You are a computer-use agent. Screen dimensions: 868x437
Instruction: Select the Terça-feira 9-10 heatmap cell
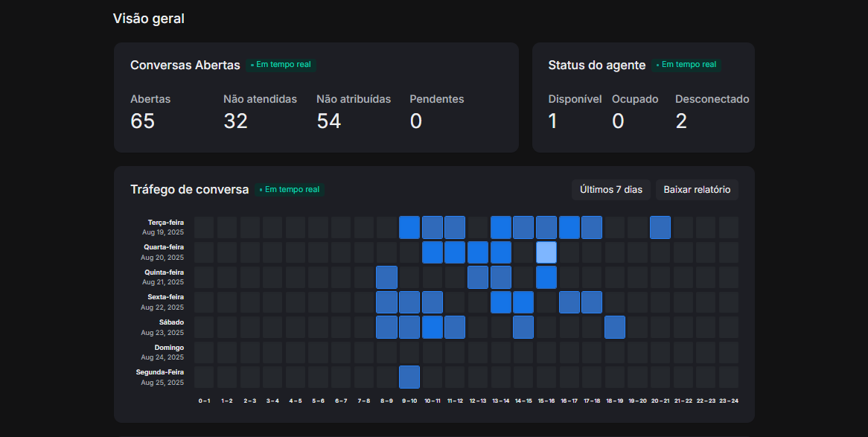(x=409, y=227)
